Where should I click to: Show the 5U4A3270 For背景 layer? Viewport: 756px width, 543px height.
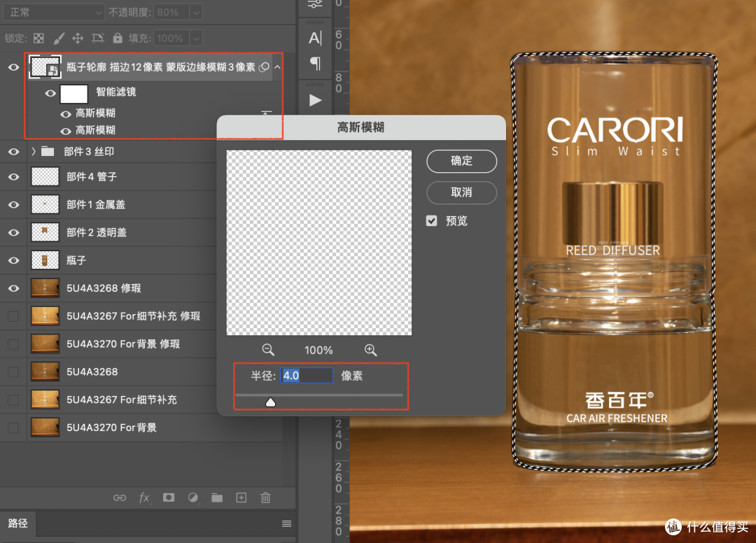[13, 428]
